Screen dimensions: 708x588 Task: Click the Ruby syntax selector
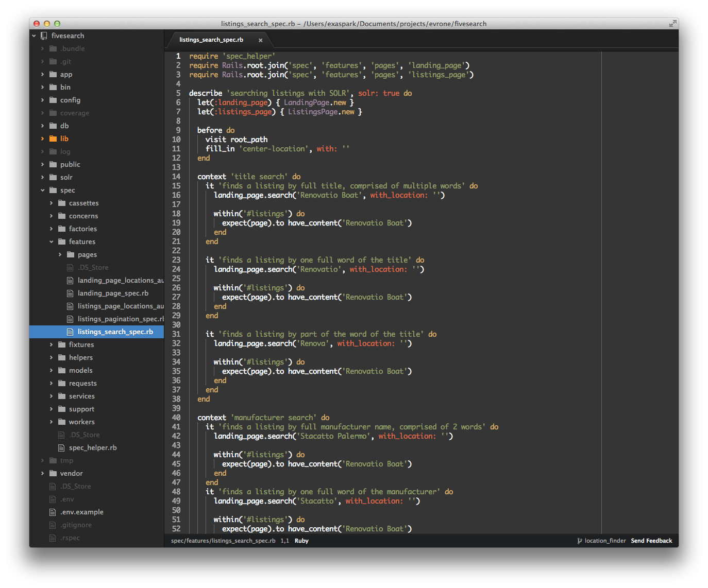point(301,541)
